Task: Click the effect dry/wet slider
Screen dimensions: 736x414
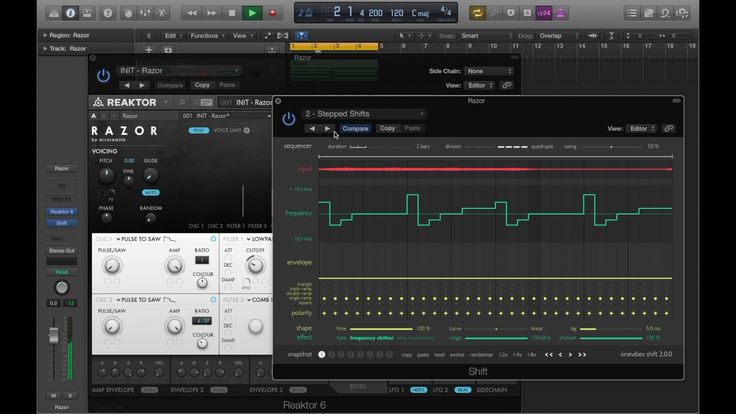Action: pos(611,338)
